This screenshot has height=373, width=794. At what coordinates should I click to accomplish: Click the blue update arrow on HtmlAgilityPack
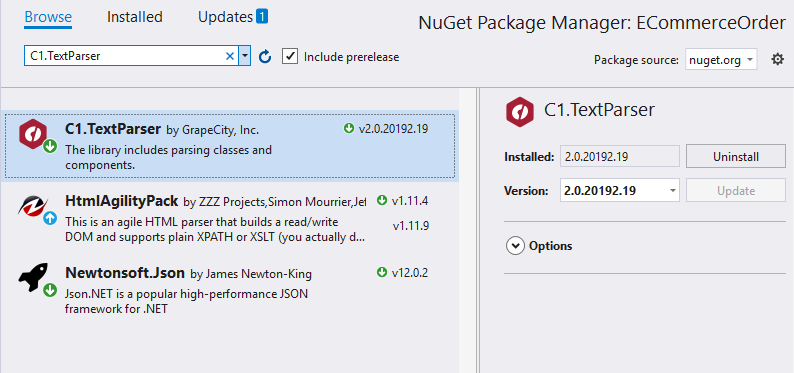pos(50,218)
